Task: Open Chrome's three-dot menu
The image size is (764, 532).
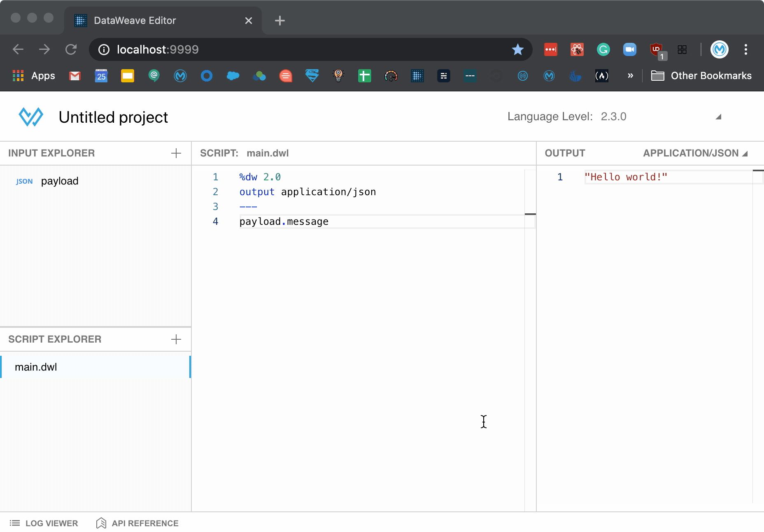Action: [x=745, y=50]
